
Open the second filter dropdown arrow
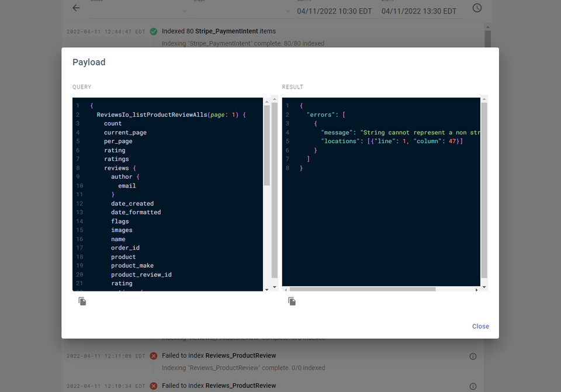click(x=288, y=12)
